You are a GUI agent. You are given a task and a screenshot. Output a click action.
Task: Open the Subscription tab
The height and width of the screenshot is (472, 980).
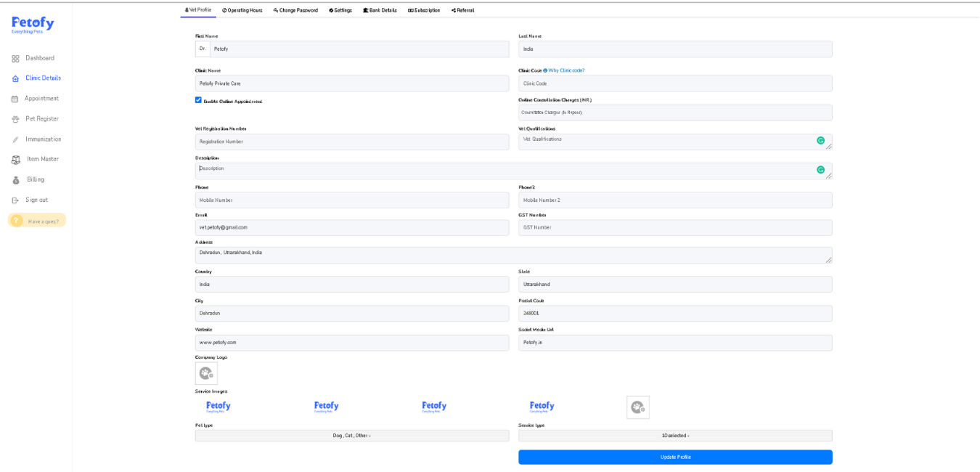424,10
